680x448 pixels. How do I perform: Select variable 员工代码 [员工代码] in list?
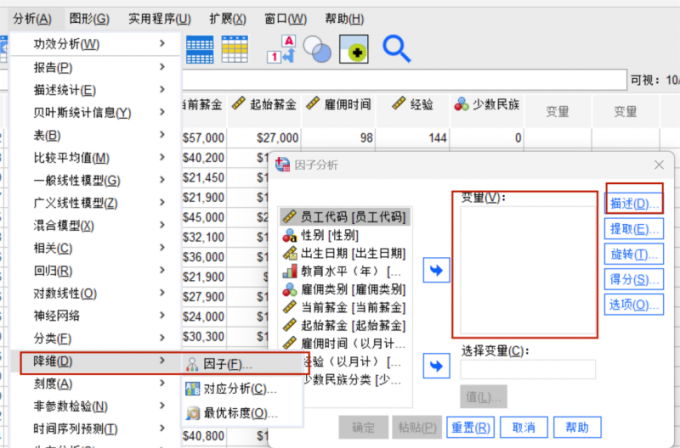pyautogui.click(x=345, y=216)
